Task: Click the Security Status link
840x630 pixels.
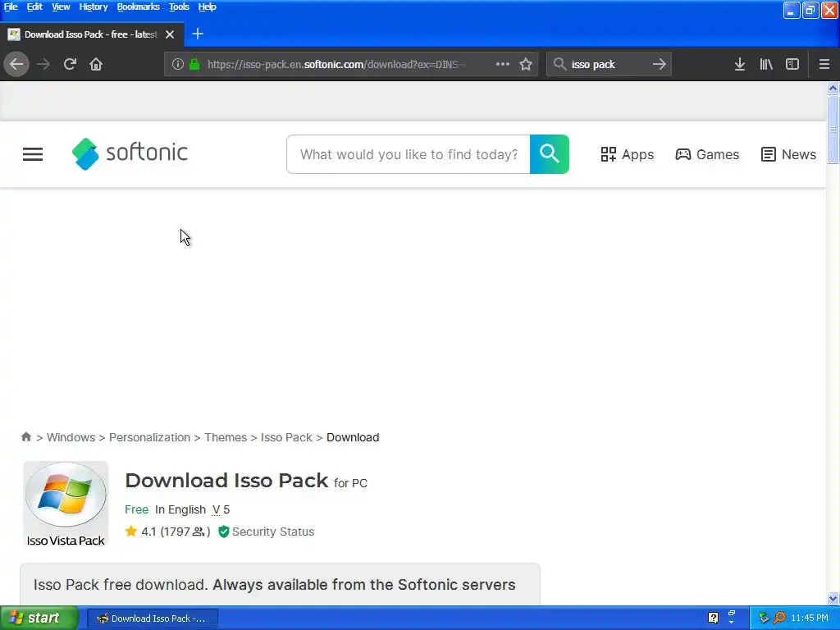Action: pyautogui.click(x=272, y=532)
